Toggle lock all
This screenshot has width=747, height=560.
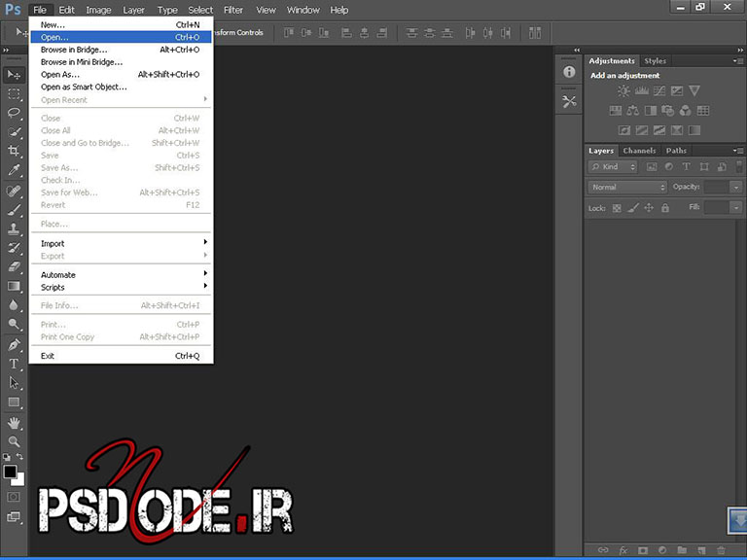(665, 208)
